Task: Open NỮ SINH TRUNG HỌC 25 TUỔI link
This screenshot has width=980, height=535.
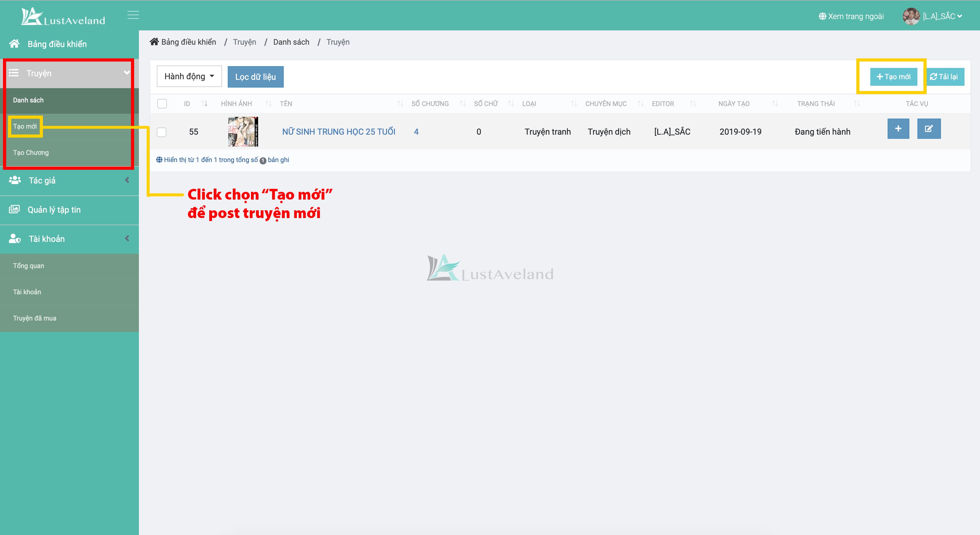Action: click(339, 132)
